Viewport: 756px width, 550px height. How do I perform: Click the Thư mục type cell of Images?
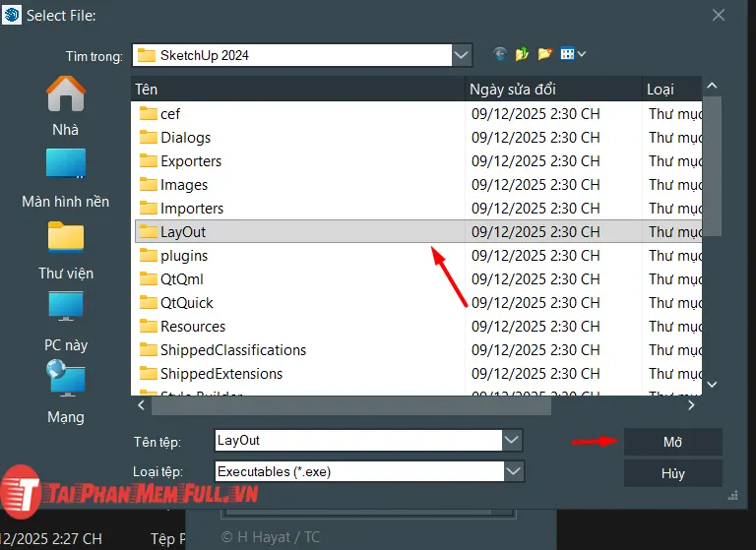tap(675, 185)
